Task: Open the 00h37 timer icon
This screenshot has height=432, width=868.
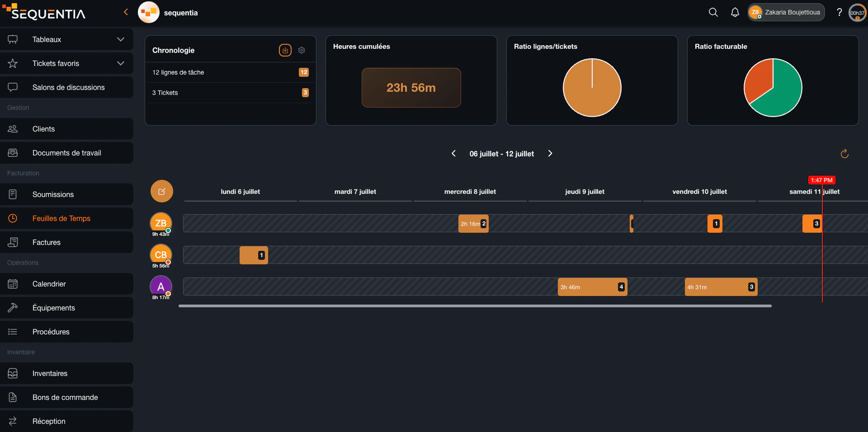Action: click(857, 13)
